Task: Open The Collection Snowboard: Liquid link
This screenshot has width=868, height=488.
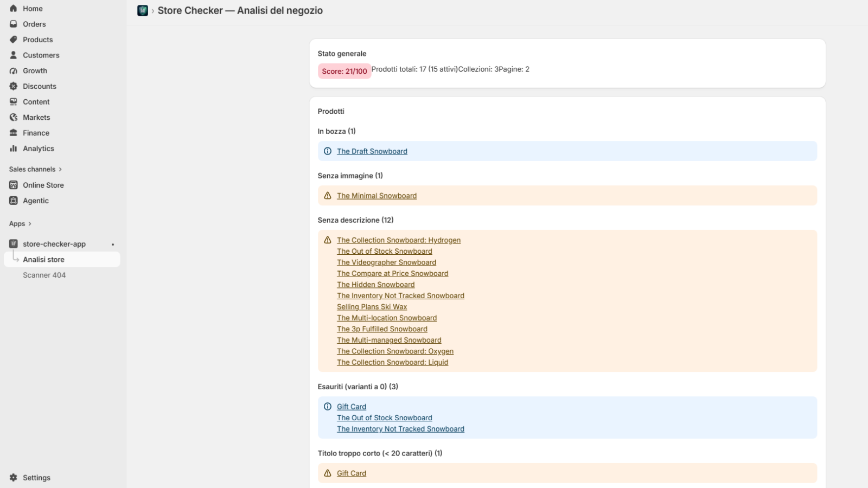Action: pyautogui.click(x=393, y=363)
